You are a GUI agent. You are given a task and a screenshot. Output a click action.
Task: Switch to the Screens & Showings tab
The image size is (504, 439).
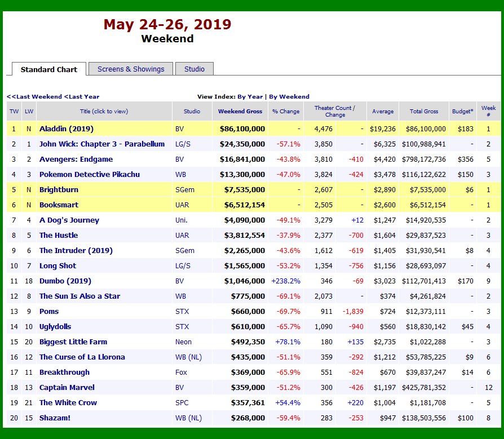tap(131, 69)
